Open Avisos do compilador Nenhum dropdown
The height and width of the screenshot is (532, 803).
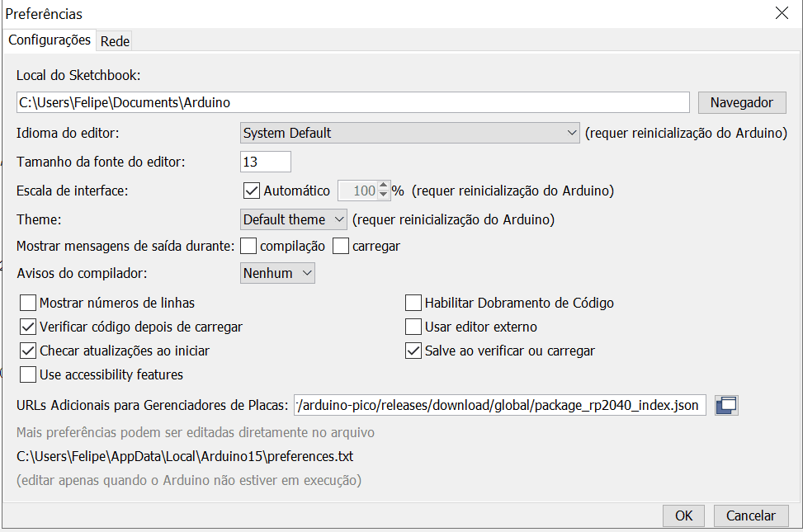[x=277, y=273]
